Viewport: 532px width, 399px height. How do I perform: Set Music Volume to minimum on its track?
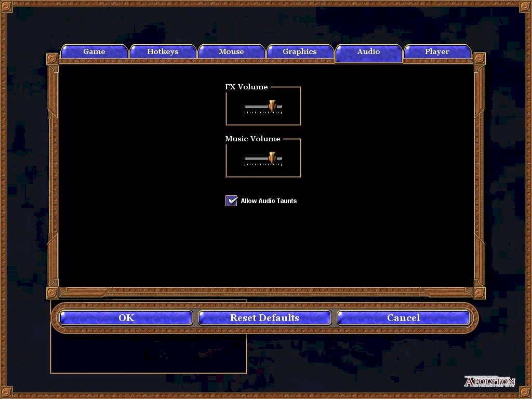(x=245, y=158)
